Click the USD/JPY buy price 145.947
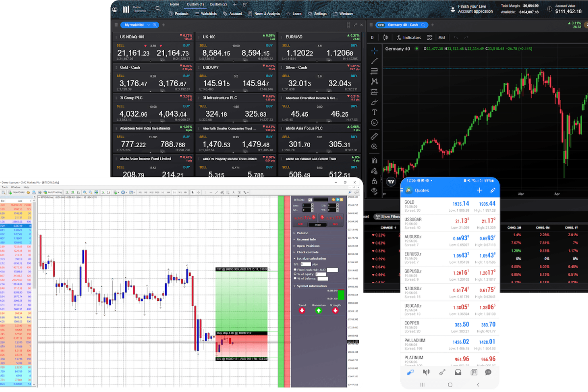The image size is (588, 392). pyautogui.click(x=255, y=84)
